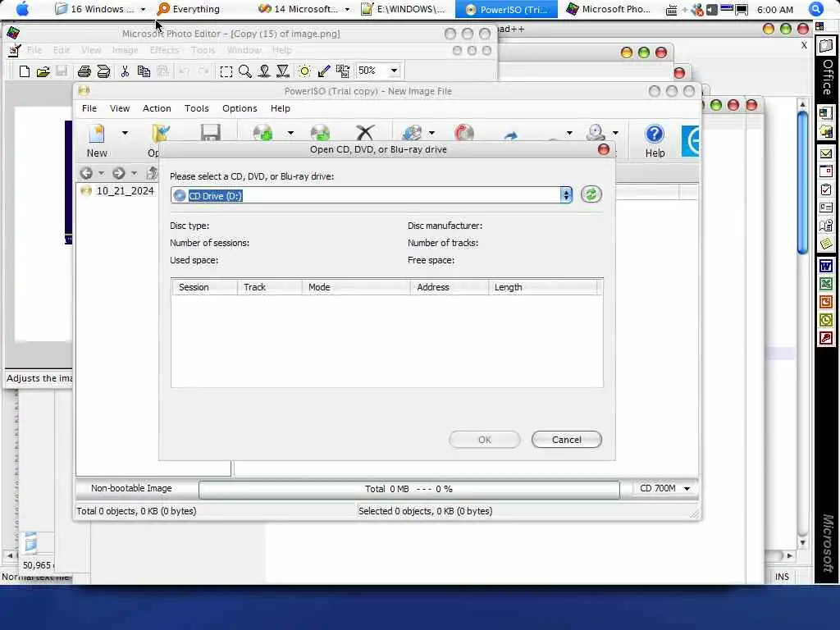Open the Options menu in PowerISO
Screen dimensions: 840x630
point(240,108)
